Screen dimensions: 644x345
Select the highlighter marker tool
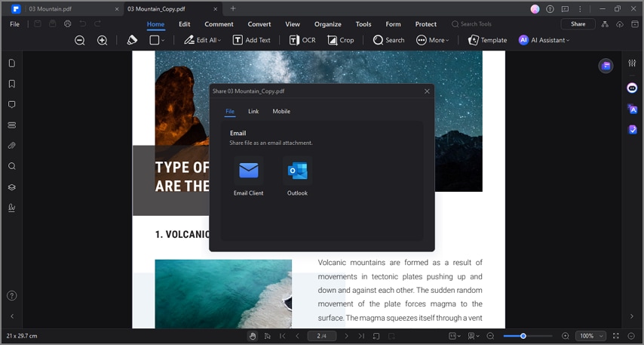point(132,40)
